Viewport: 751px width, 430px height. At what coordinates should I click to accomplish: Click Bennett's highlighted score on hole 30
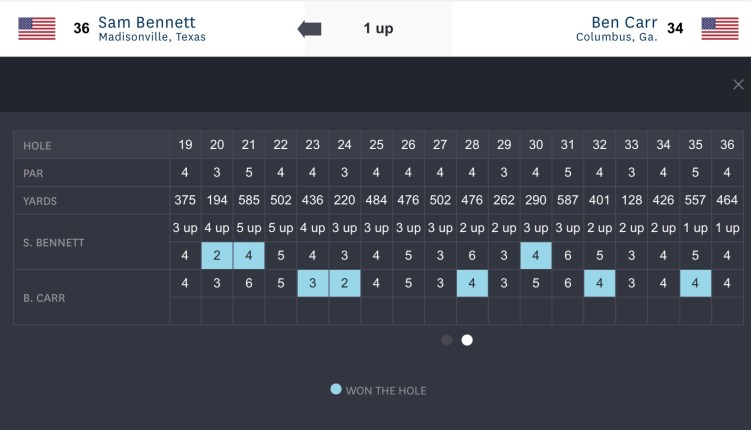(536, 255)
